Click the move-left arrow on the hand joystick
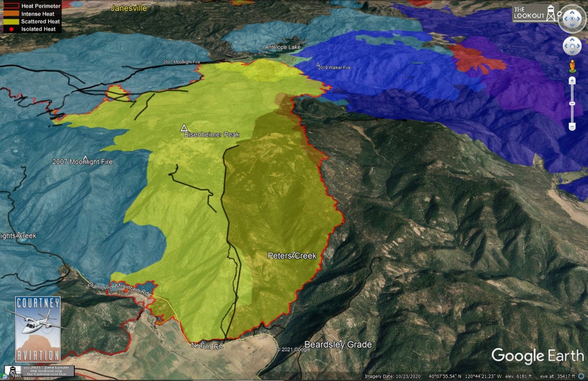The height and width of the screenshot is (381, 588). pyautogui.click(x=566, y=46)
